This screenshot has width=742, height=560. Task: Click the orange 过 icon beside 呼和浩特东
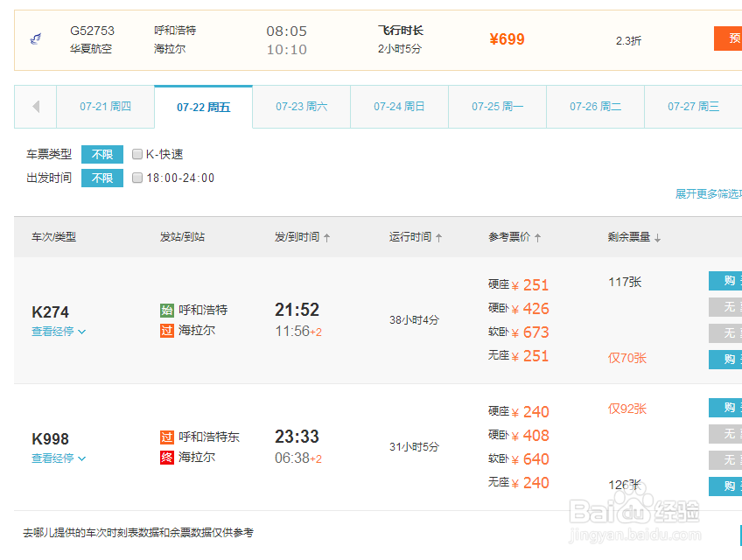click(x=167, y=437)
